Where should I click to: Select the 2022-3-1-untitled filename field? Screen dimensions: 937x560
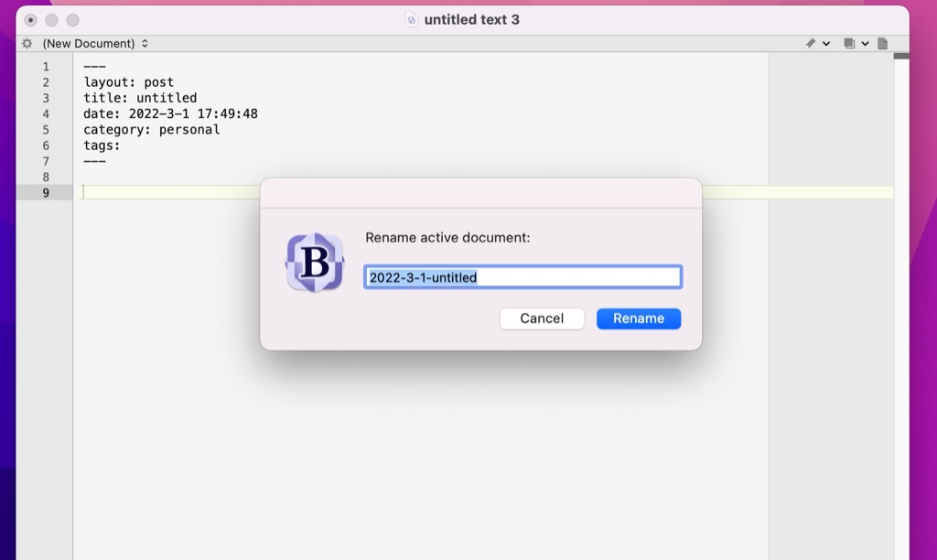(522, 275)
